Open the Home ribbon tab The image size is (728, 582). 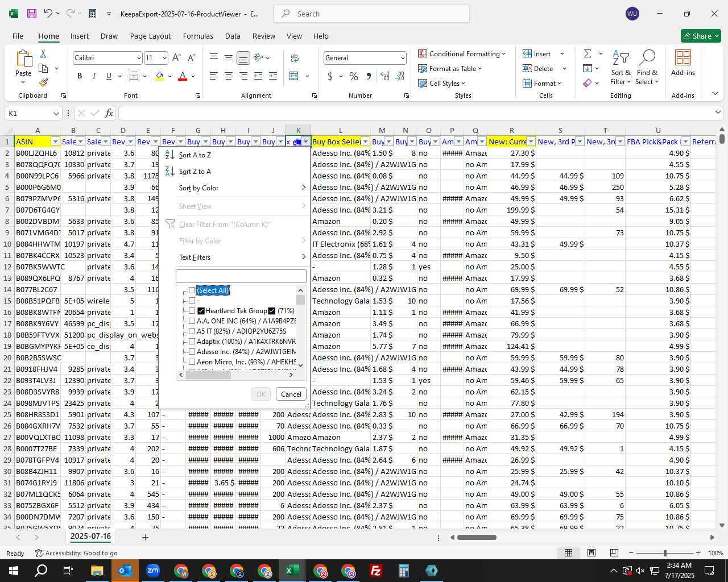[x=48, y=36]
